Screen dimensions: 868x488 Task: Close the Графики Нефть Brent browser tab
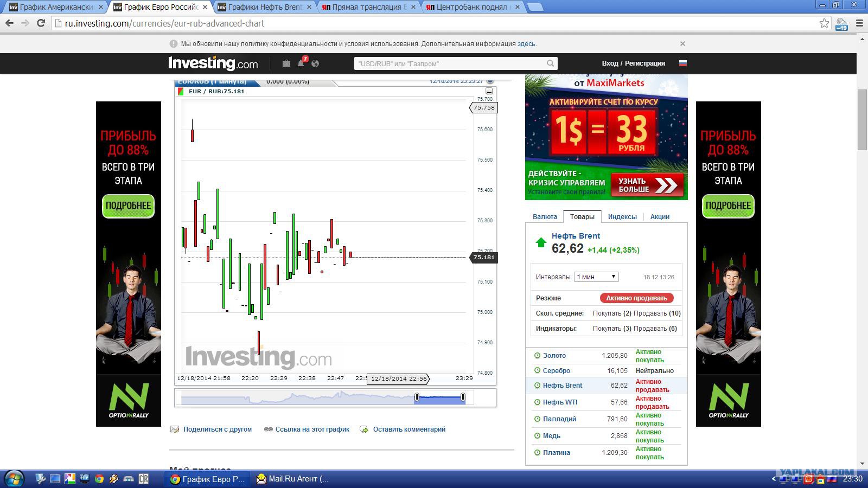(309, 7)
